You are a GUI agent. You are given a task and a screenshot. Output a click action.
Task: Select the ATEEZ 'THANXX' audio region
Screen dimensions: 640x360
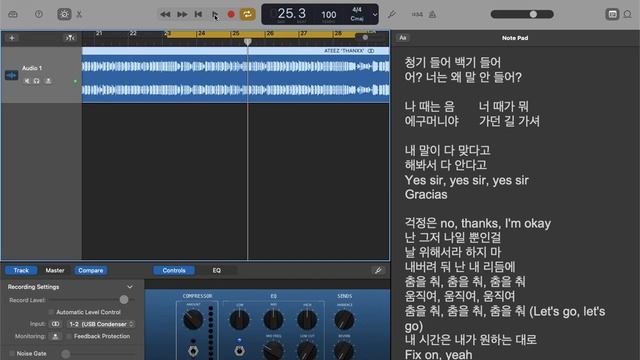[236, 75]
